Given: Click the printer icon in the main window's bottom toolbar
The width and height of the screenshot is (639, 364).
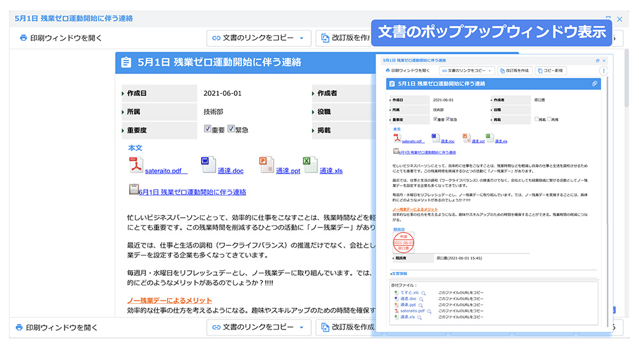Looking at the screenshot, I should point(19,328).
